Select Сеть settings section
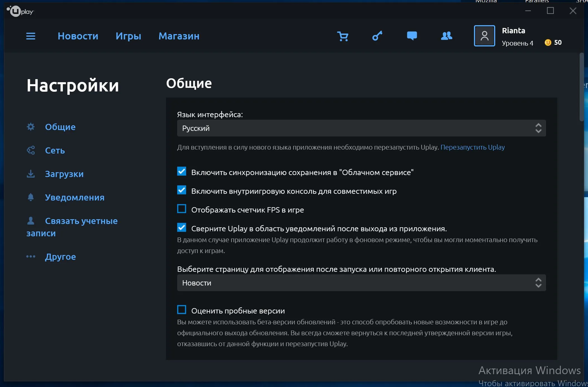The image size is (588, 387). (x=55, y=150)
